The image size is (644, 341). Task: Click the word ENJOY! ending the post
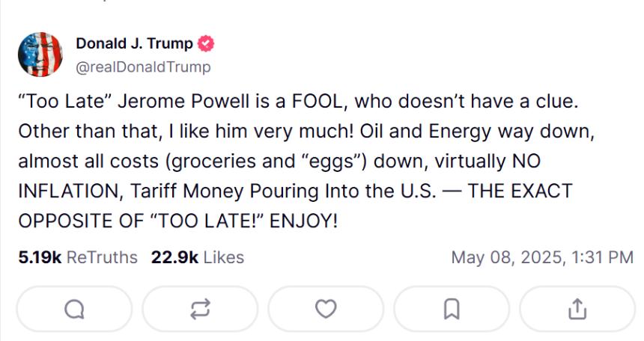303,221
